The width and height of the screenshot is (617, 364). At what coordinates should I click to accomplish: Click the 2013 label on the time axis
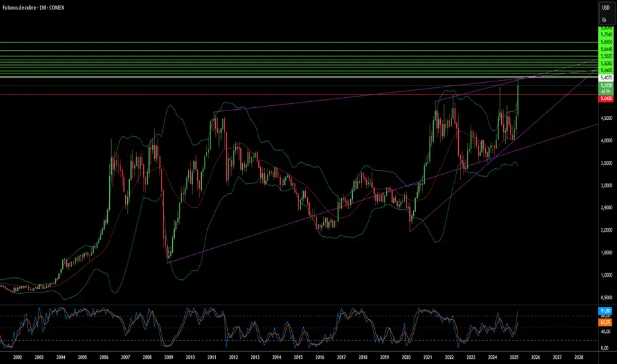point(255,357)
